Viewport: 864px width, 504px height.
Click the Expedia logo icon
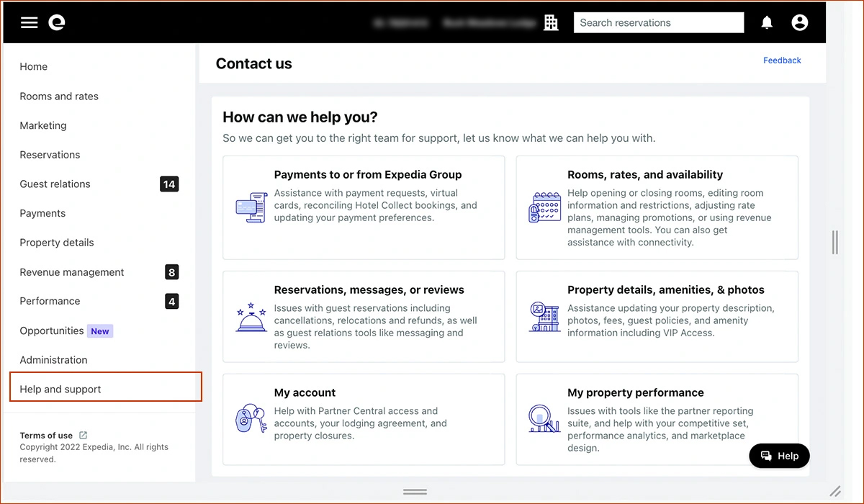tap(57, 23)
